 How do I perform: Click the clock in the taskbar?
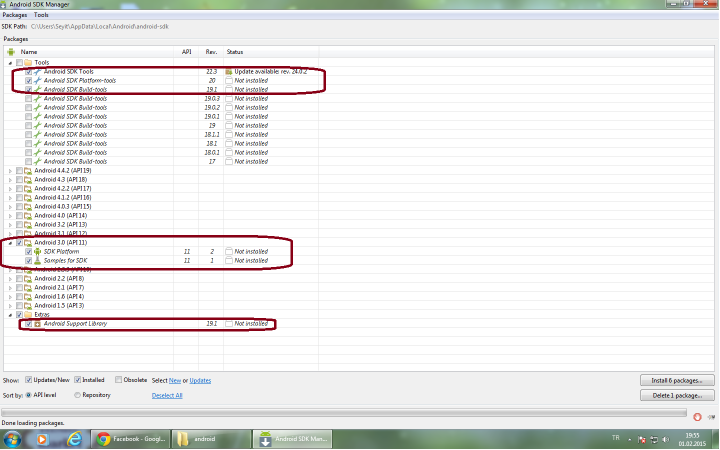click(692, 439)
